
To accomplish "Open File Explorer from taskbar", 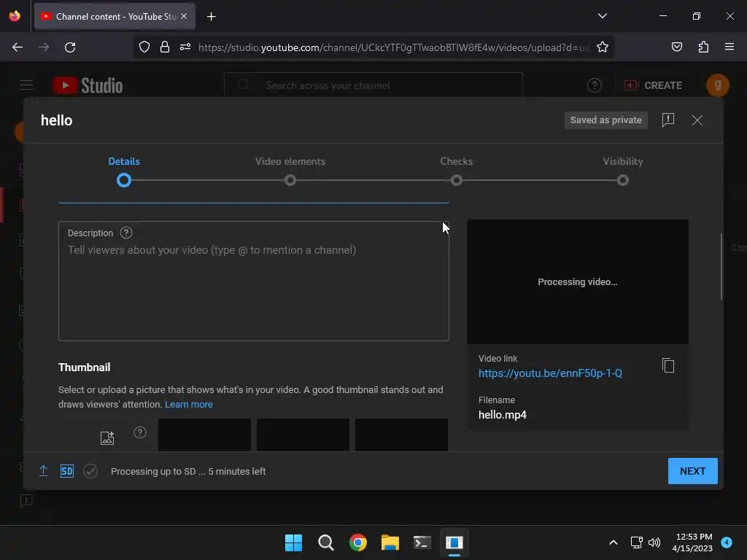I will tap(390, 542).
